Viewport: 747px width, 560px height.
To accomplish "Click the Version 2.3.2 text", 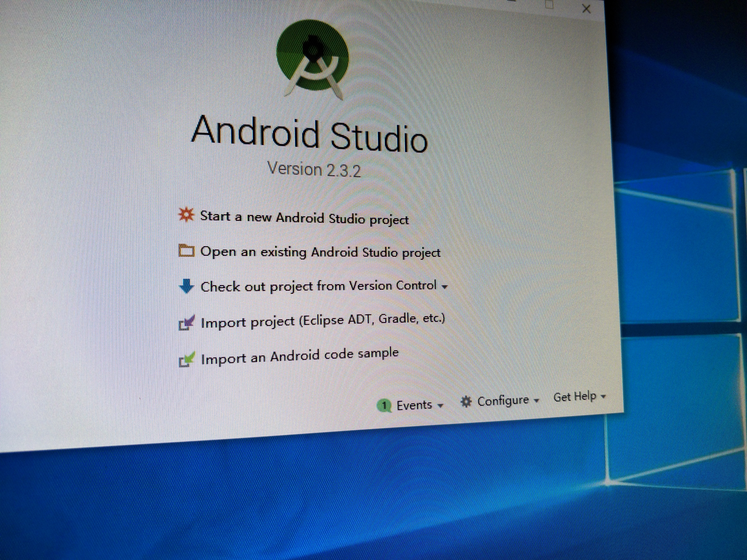I will point(314,169).
